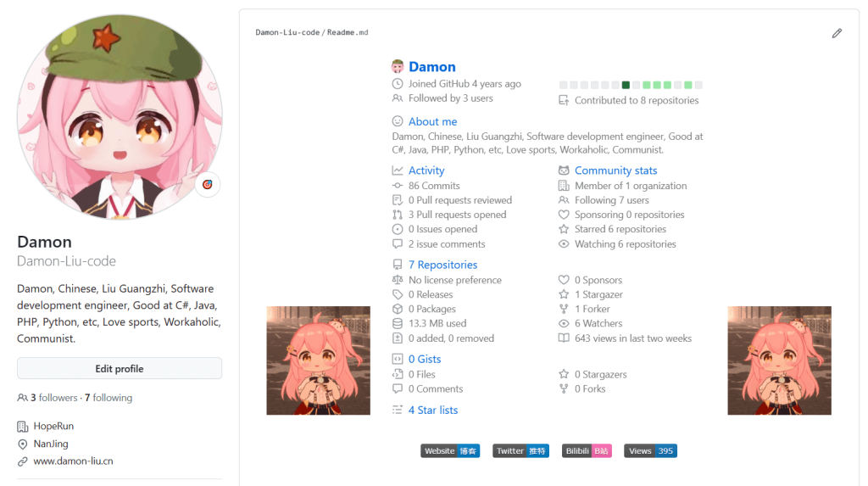868x486 pixels.
Task: Open the About me link
Action: click(433, 121)
